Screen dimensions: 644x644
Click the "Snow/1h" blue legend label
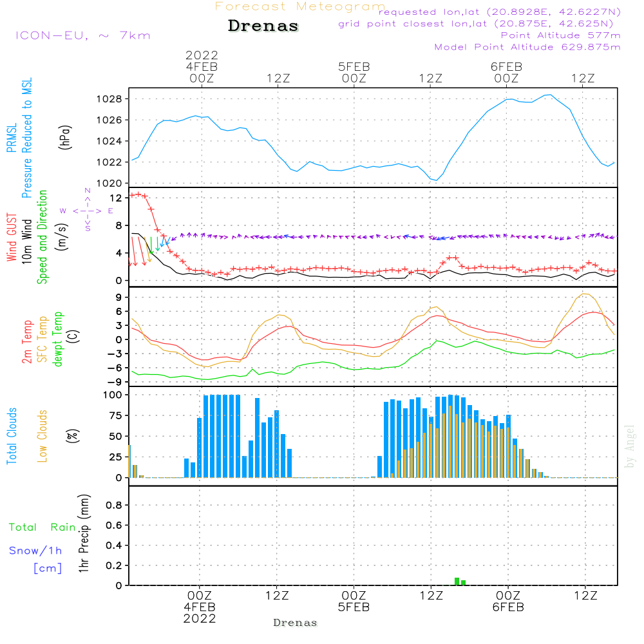35,551
